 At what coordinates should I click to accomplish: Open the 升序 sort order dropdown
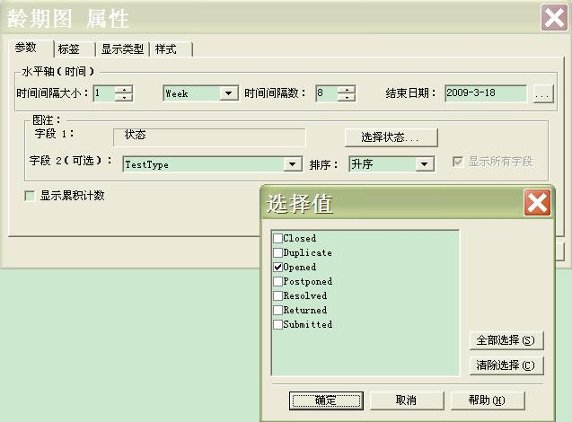(x=424, y=164)
